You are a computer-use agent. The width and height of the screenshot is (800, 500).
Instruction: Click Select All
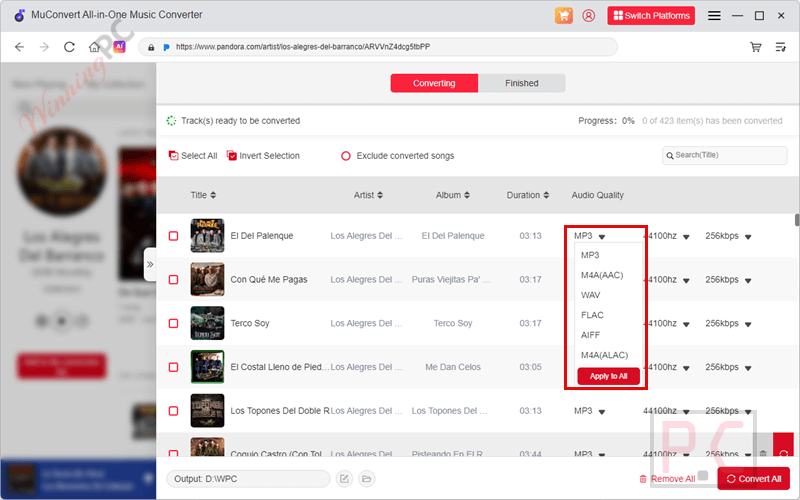(193, 156)
